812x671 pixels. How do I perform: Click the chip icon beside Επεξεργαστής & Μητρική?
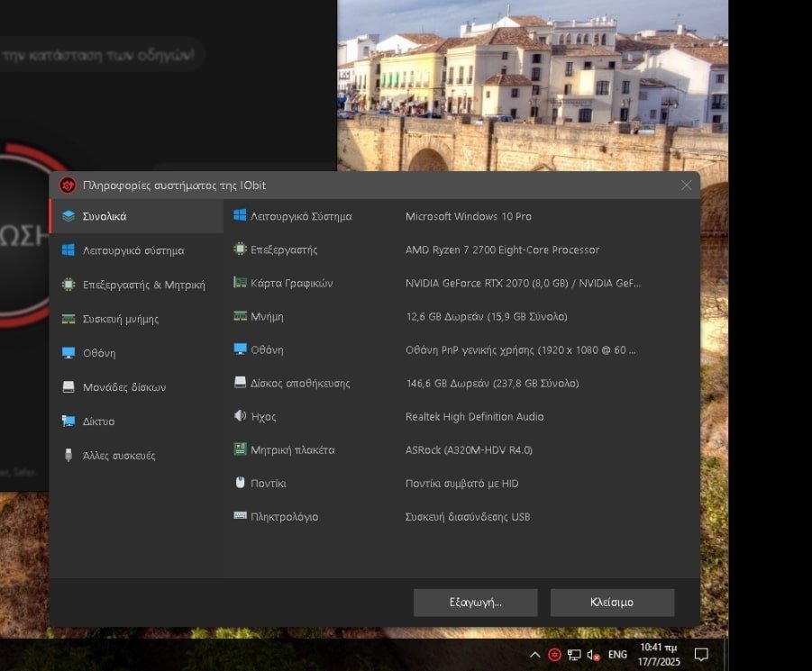coord(68,285)
